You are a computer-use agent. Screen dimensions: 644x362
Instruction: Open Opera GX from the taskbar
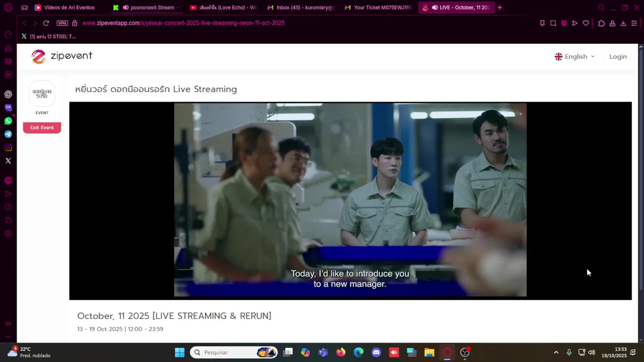(x=447, y=352)
